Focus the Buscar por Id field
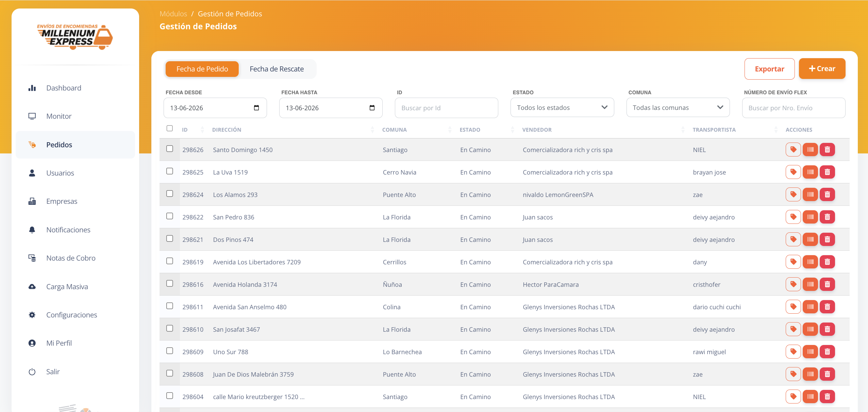Screen dimensions: 868x412 tap(446, 108)
